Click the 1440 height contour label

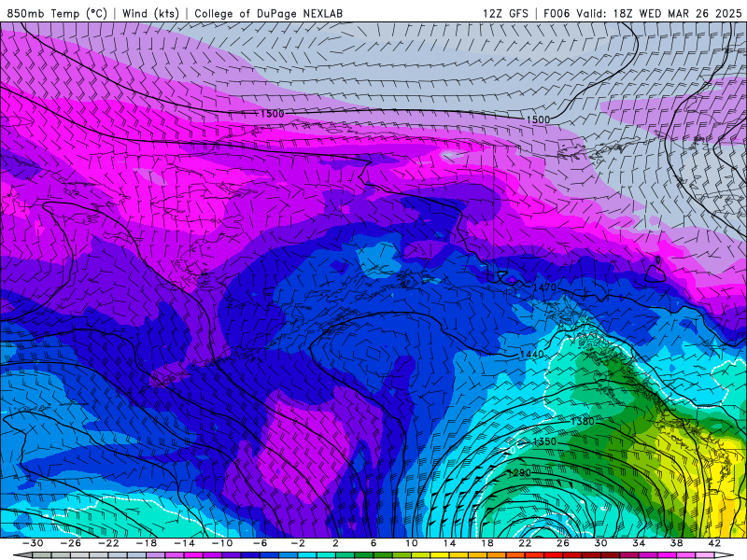pos(531,355)
